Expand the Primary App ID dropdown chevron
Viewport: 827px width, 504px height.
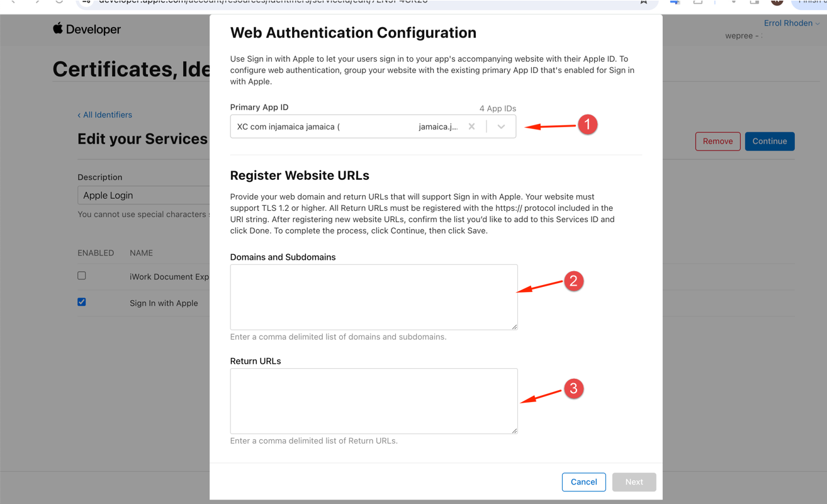click(x=501, y=126)
